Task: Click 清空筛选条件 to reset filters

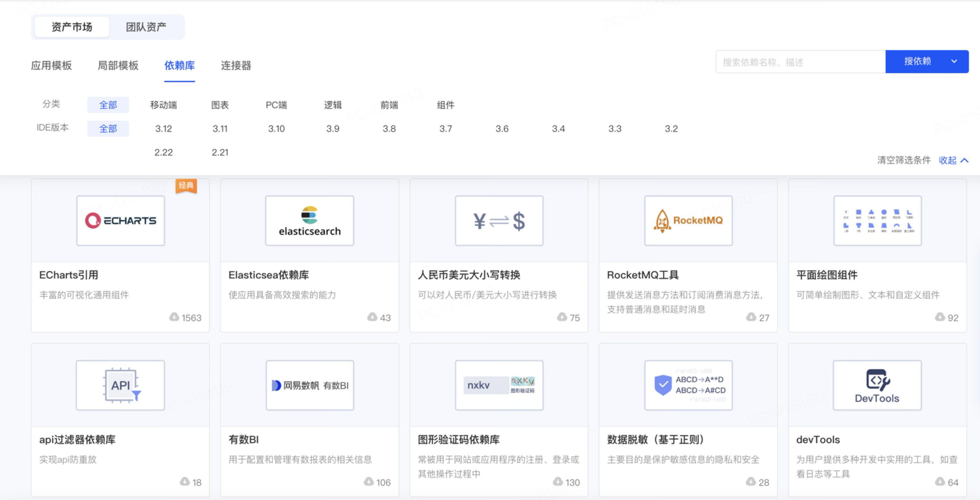Action: pyautogui.click(x=904, y=160)
